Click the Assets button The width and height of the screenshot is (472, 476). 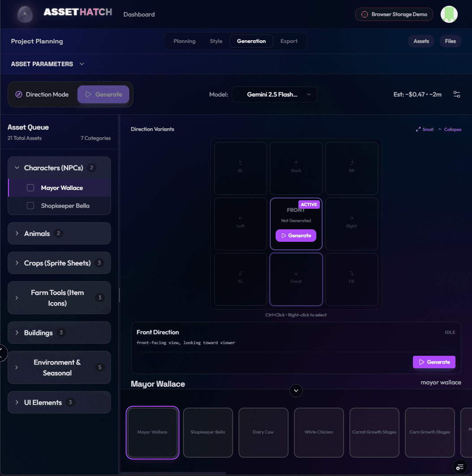click(421, 41)
